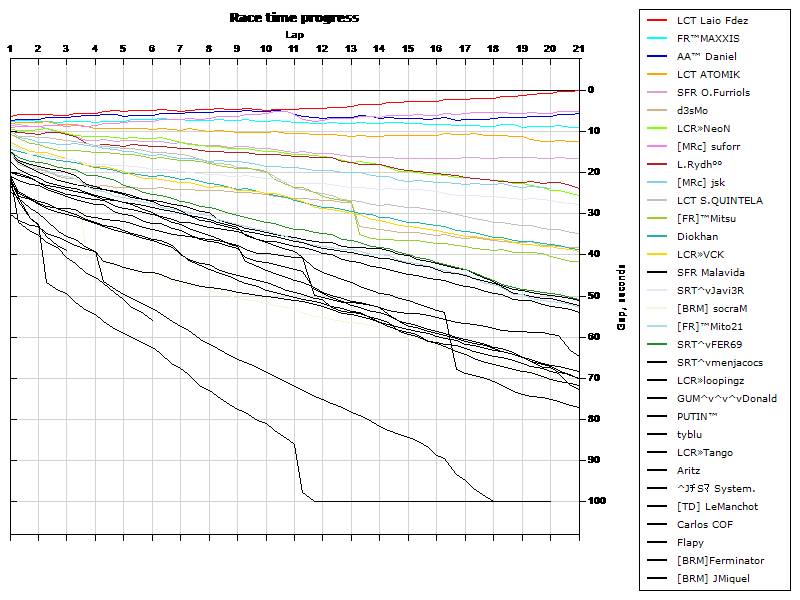
Task: Select the Diokhan entry in the legend
Action: tap(701, 236)
